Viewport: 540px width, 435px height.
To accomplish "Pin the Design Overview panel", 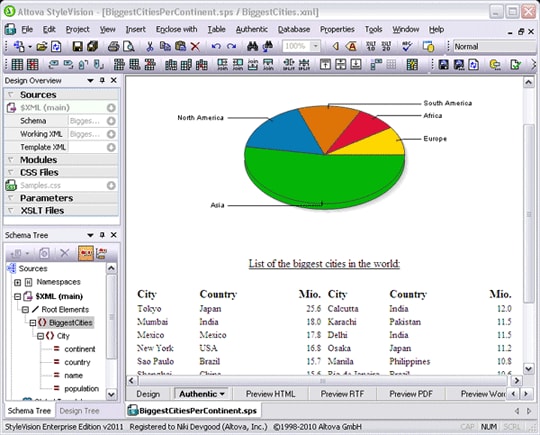I will pos(102,80).
